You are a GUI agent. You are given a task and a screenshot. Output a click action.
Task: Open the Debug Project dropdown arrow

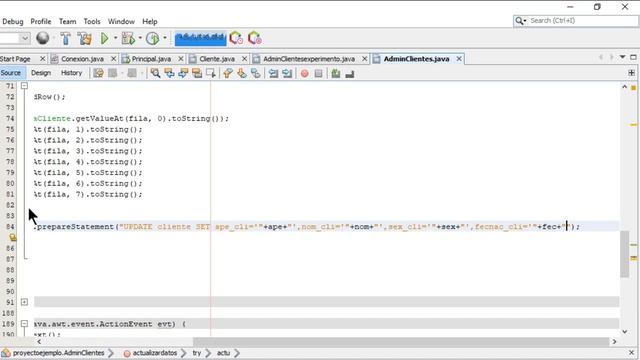pos(140,38)
